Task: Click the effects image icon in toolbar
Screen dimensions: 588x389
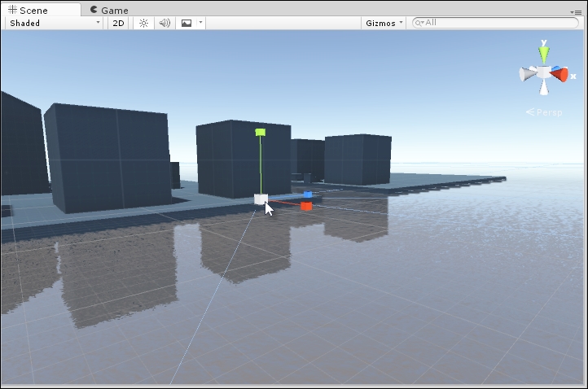Action: click(x=186, y=23)
